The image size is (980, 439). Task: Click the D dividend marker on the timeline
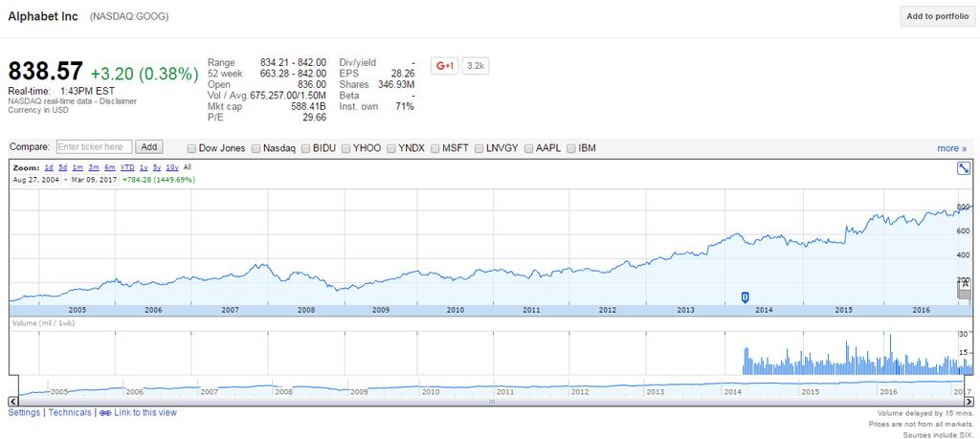745,297
